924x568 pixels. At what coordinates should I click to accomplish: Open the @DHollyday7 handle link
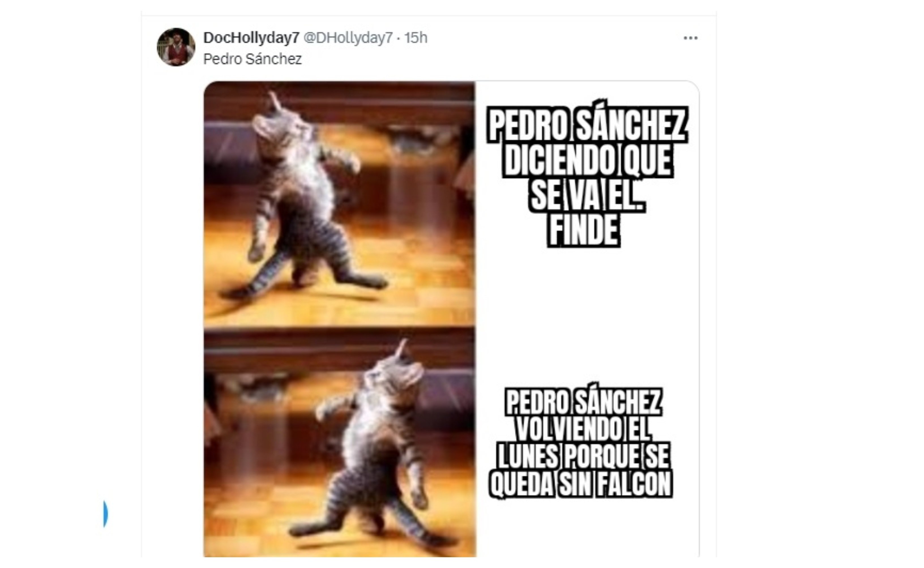coord(348,38)
